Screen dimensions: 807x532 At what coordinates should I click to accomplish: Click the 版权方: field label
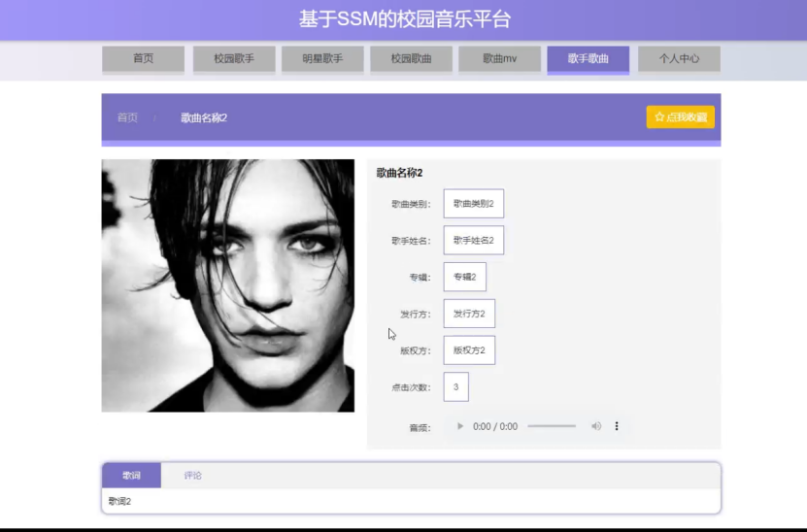[415, 350]
